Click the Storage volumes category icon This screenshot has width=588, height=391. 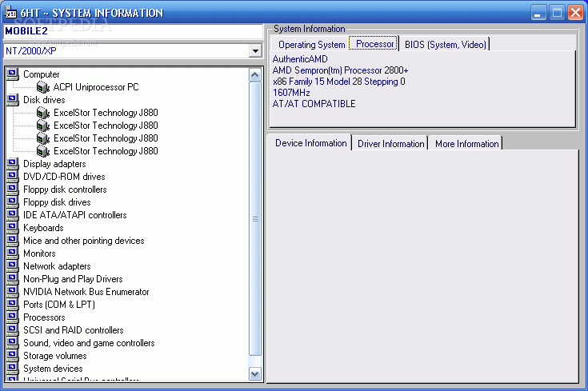pos(12,355)
